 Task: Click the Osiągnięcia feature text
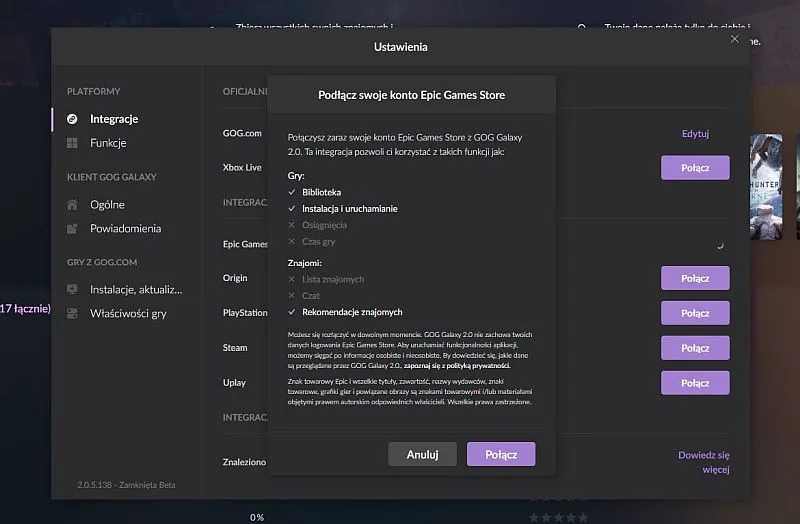coord(324,225)
